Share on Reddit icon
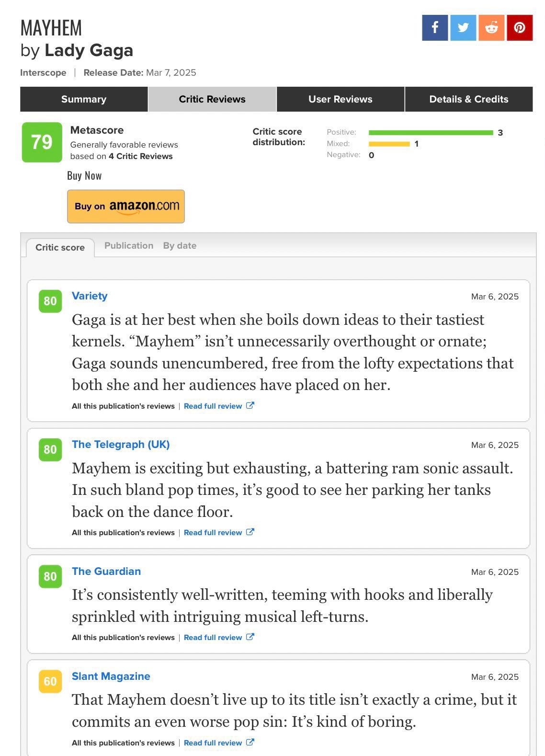This screenshot has width=545, height=756. pos(491,27)
